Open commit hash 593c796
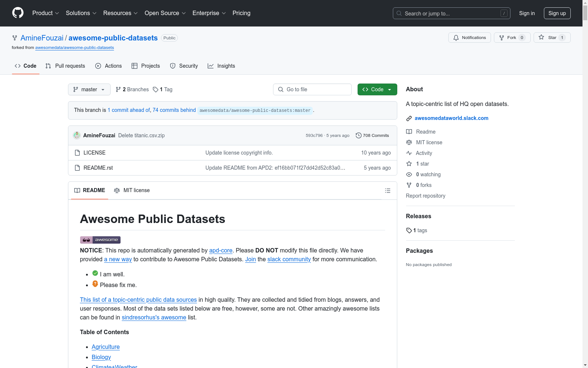 [x=314, y=135]
